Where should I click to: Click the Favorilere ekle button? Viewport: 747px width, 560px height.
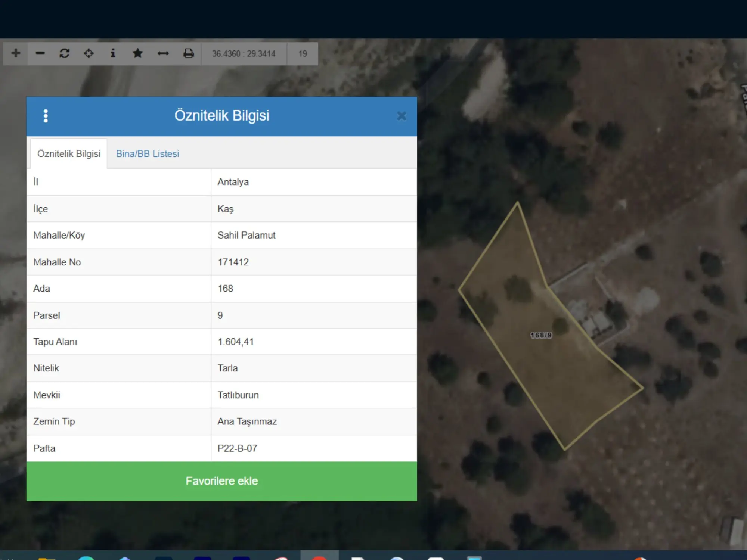(x=221, y=481)
